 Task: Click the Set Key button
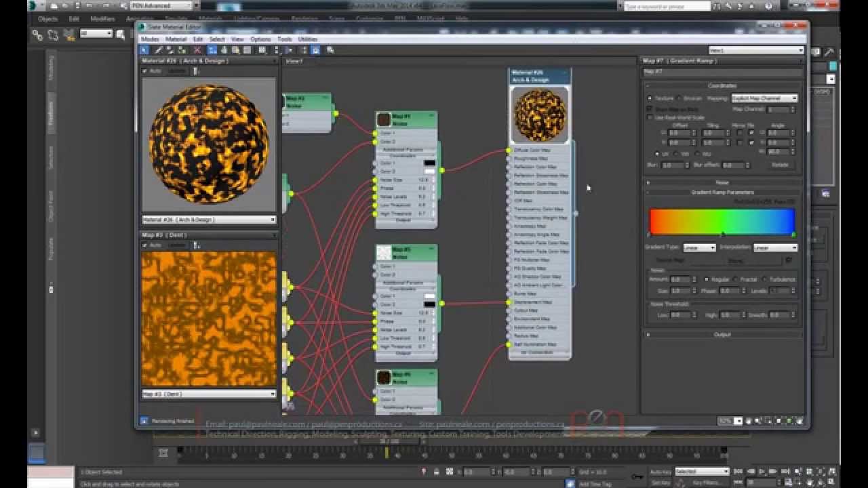click(x=661, y=483)
